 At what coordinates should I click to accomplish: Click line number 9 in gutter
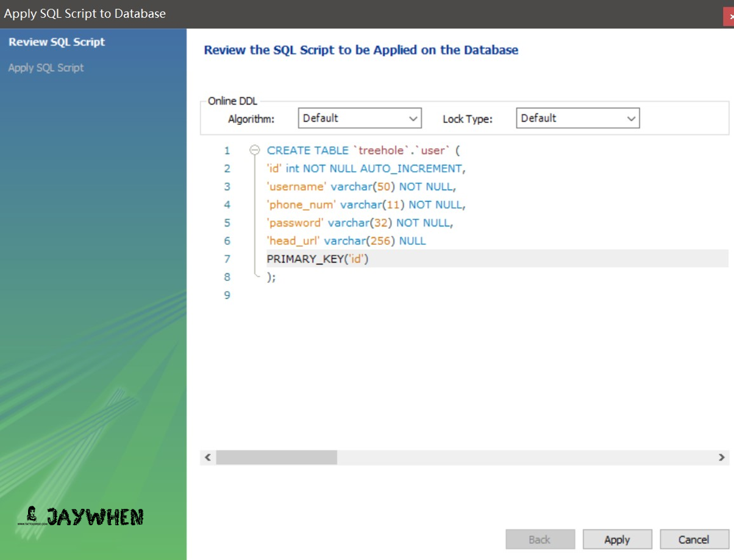(227, 295)
